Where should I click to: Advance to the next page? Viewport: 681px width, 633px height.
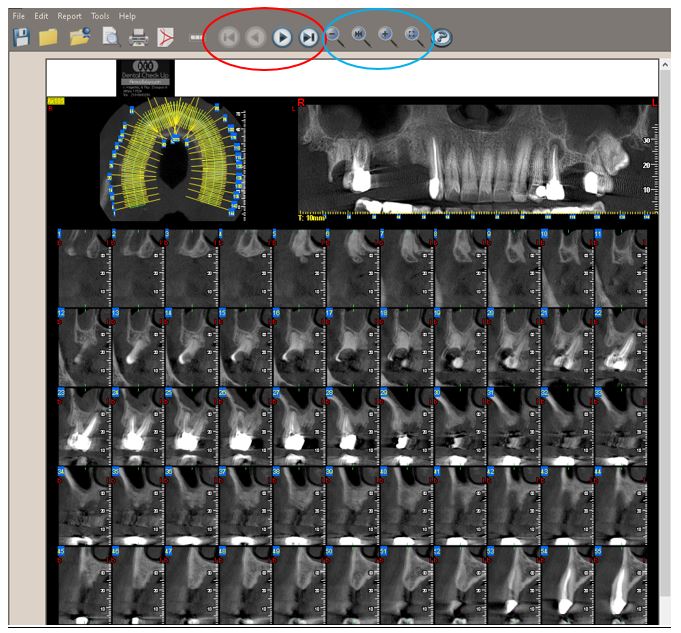point(283,38)
